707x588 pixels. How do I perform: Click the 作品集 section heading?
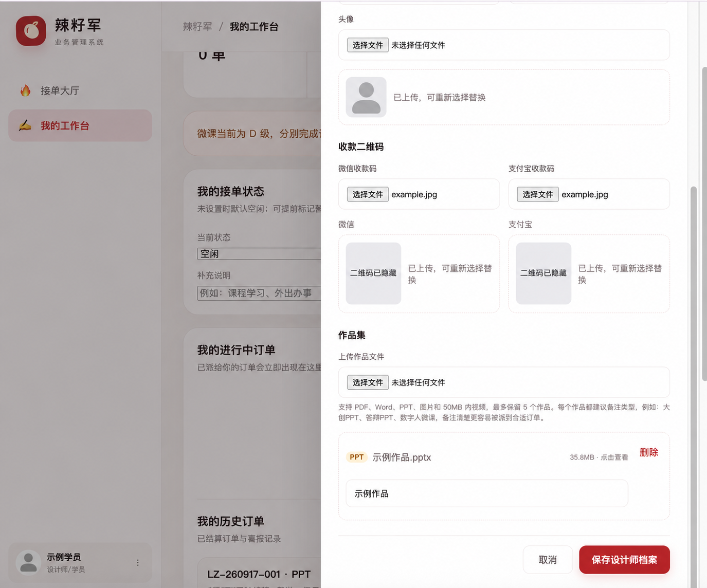(x=352, y=335)
